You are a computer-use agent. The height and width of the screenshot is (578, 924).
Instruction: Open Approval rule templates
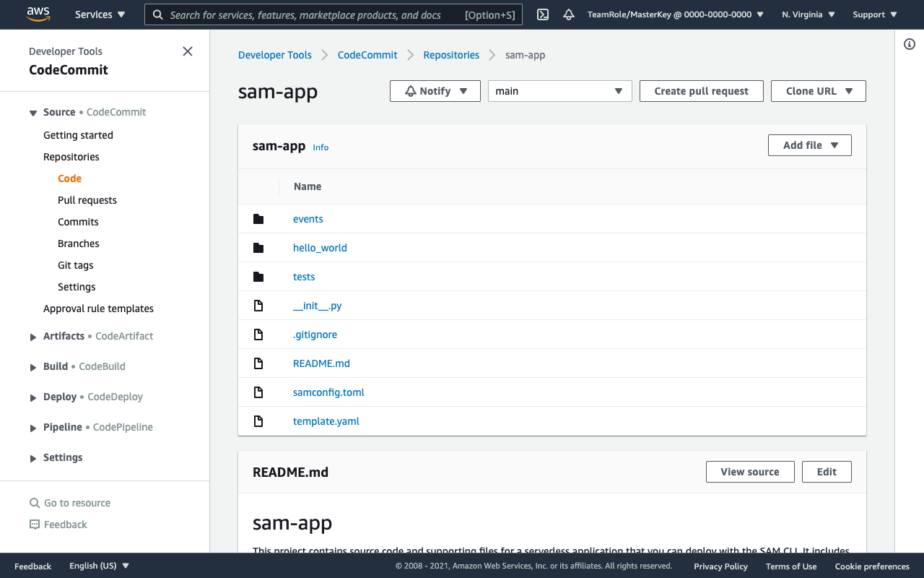coord(98,309)
